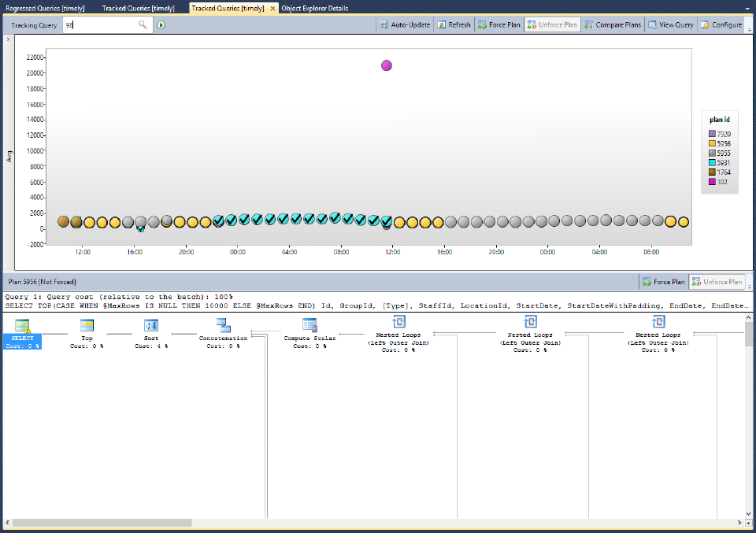The image size is (756, 533).
Task: Click inside the Tracking Query input field
Action: tap(102, 24)
